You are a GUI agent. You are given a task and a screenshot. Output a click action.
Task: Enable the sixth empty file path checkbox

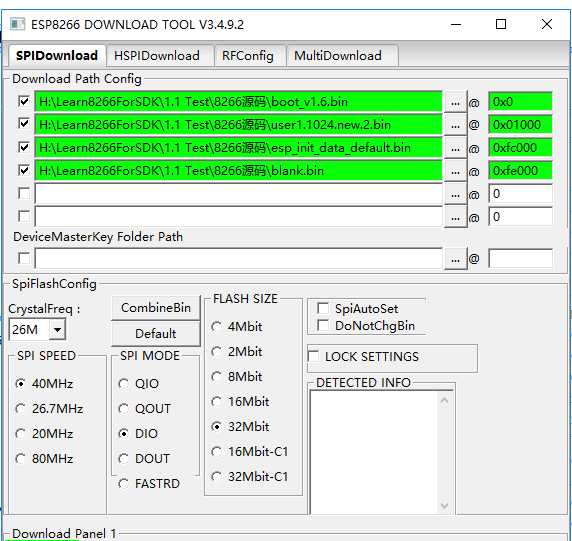point(24,216)
